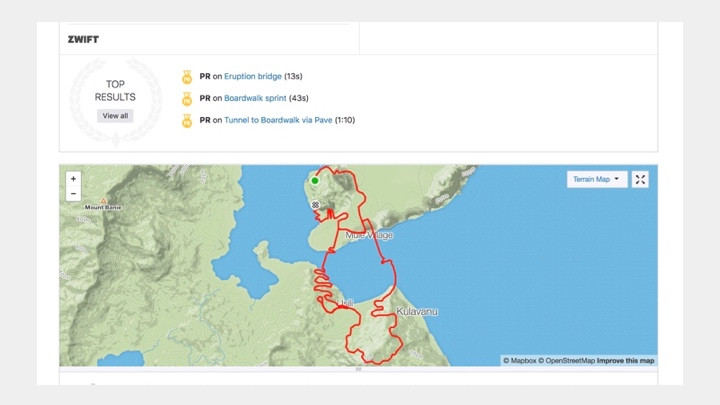Open the OpenStreetMap attribution link
Viewport: 720px width, 405px height.
point(566,361)
